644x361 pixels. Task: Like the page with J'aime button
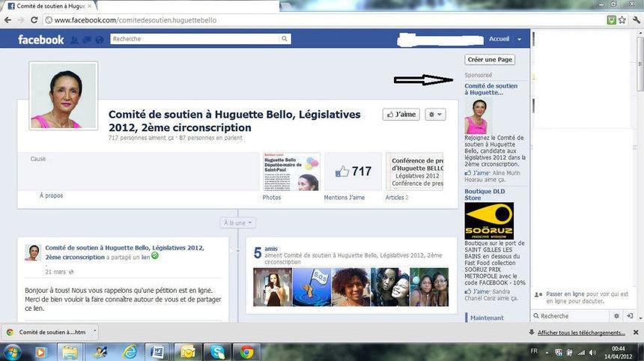point(401,114)
